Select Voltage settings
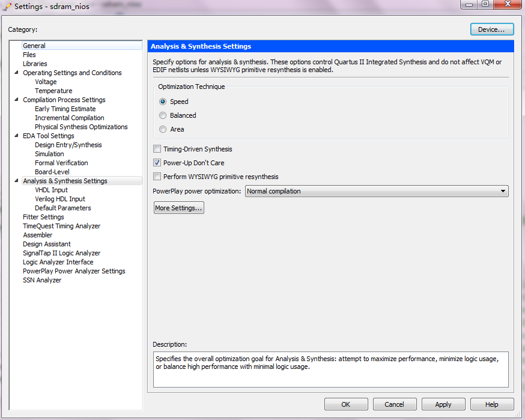 (x=46, y=82)
